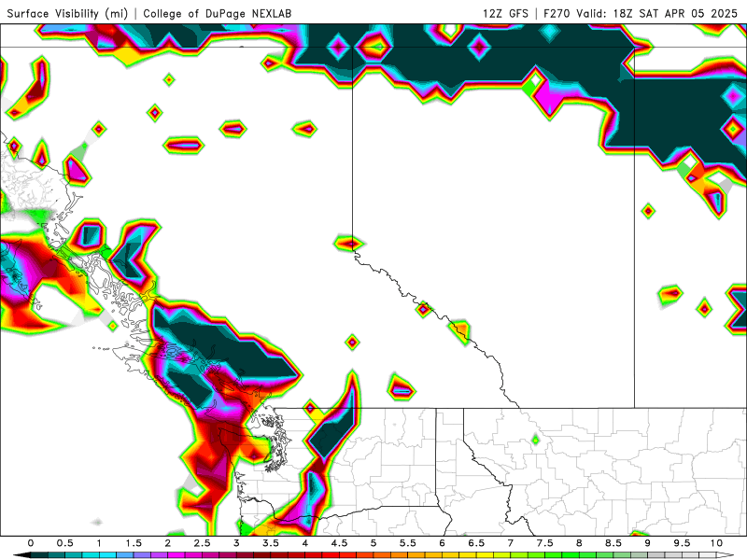Click the '2.5' legend label
The width and height of the screenshot is (747, 560).
[x=202, y=543]
